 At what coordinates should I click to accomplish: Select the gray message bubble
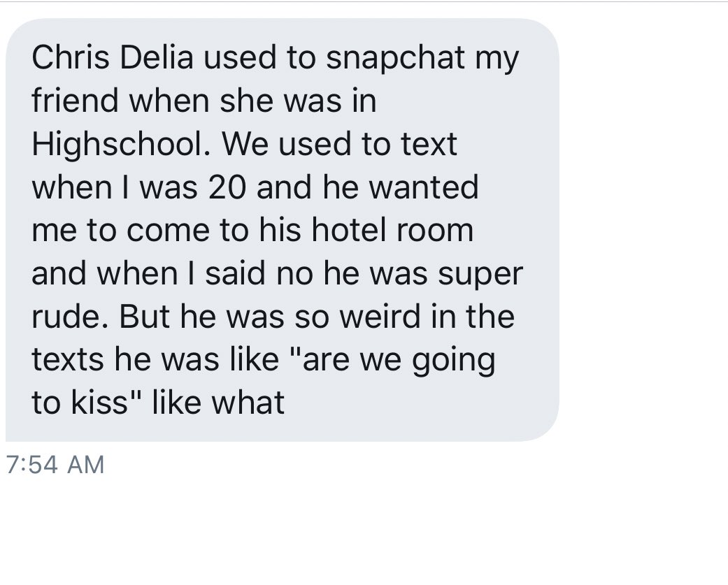coord(283,230)
